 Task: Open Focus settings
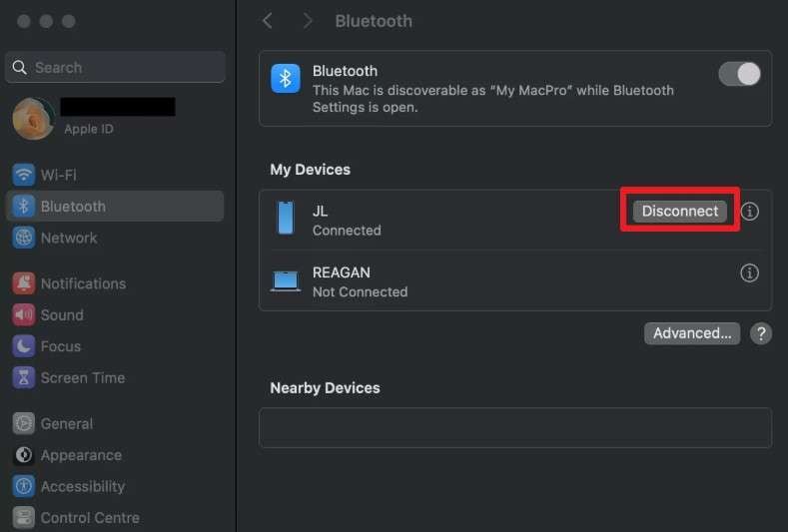[115, 346]
